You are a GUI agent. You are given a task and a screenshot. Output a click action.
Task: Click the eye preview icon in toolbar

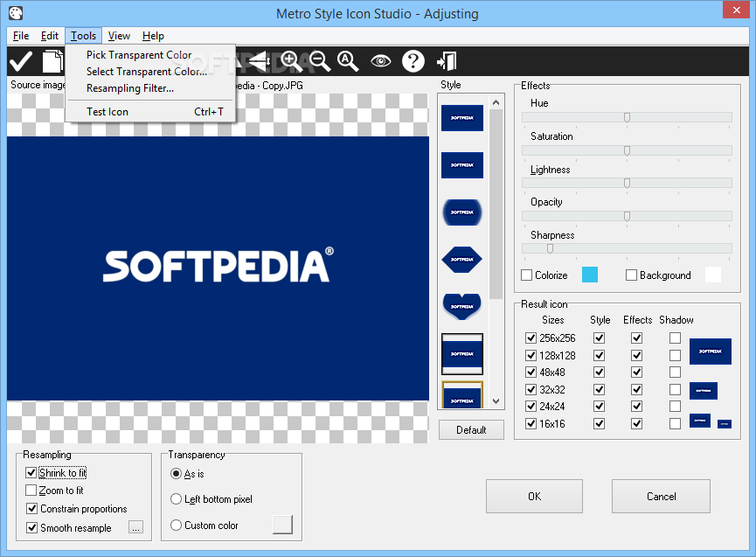point(381,61)
